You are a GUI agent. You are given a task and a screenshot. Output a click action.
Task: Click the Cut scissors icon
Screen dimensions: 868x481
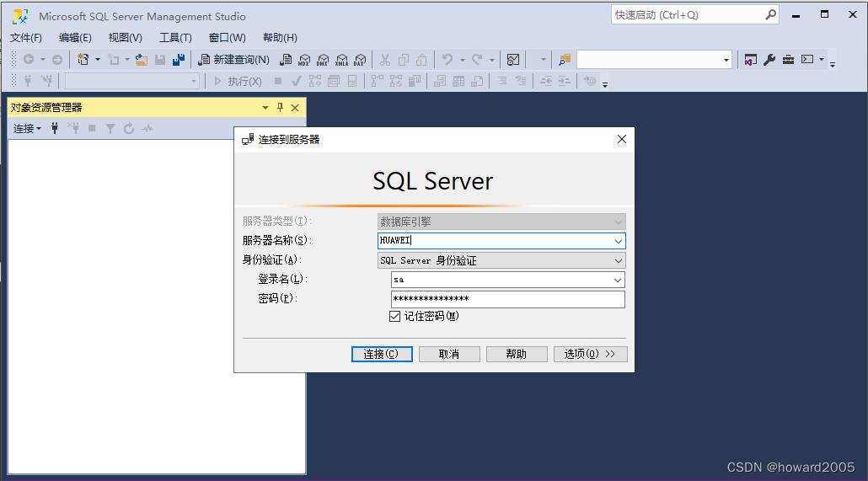385,59
